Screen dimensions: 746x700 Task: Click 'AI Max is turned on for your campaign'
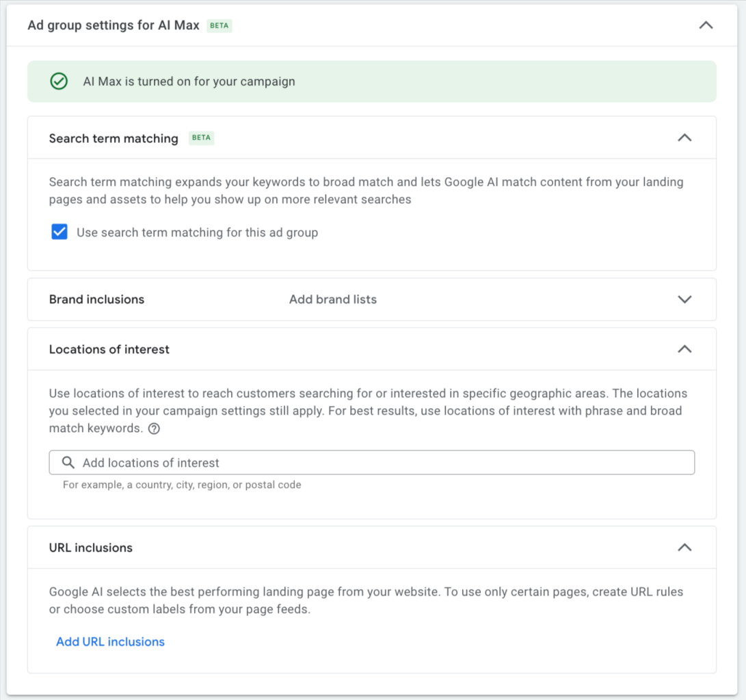(x=189, y=81)
